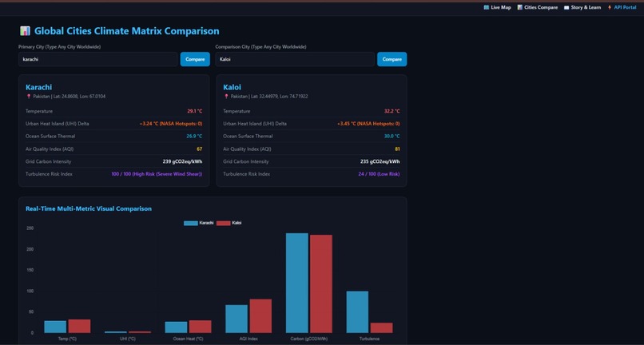Viewport: 644px width, 345px height.
Task: Open the Live Map page
Action: (x=497, y=7)
